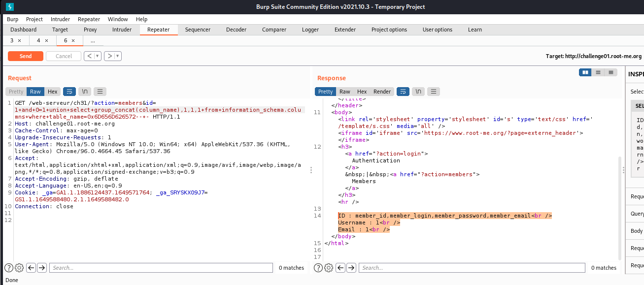Switch to the Extender tab
Screen dimensions: 644x285
coord(345,30)
